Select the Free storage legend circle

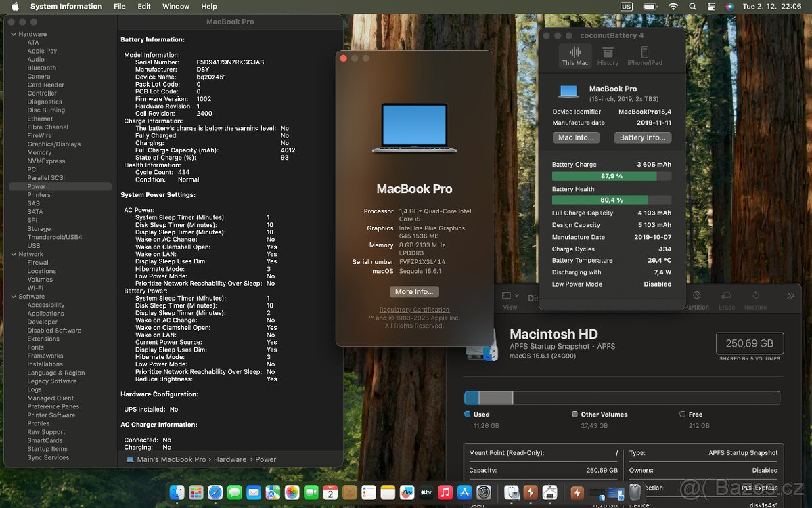click(683, 414)
